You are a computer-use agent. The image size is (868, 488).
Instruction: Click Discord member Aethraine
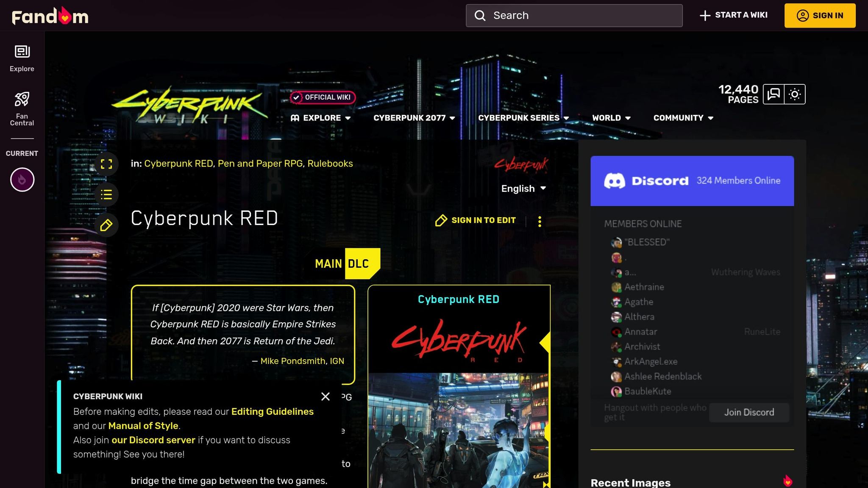[644, 287]
